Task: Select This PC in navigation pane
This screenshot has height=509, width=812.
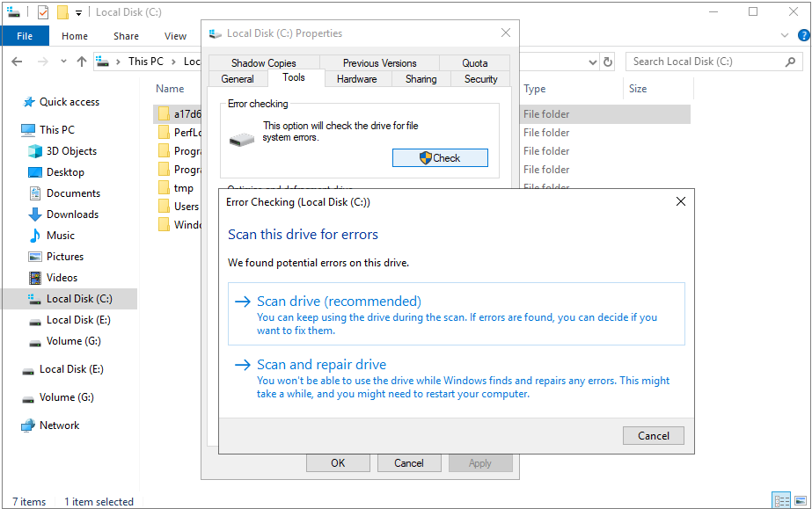Action: (x=57, y=130)
